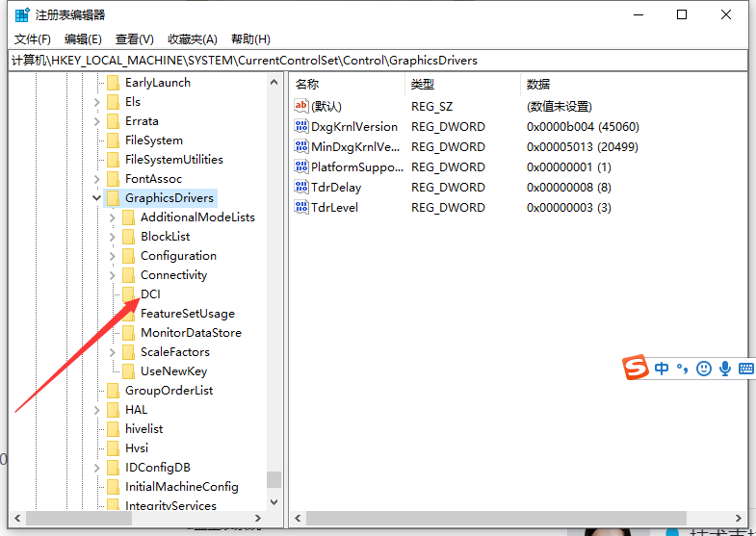
Task: Click the Sogou input method S logo
Action: coord(635,368)
